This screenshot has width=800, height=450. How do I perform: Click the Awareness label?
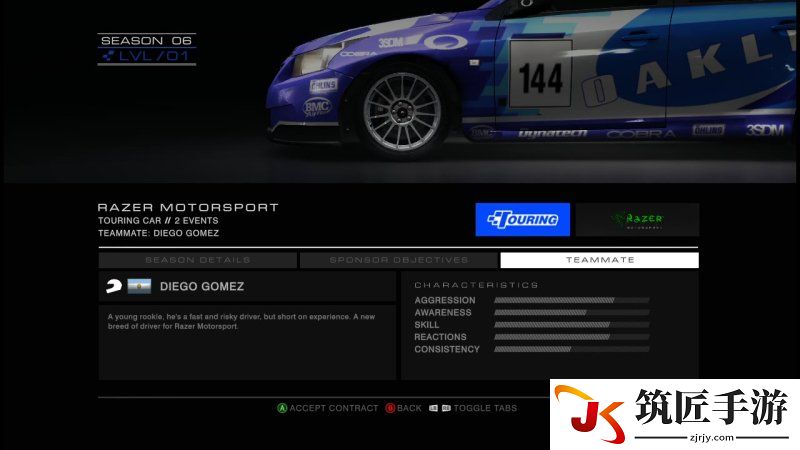(x=443, y=312)
